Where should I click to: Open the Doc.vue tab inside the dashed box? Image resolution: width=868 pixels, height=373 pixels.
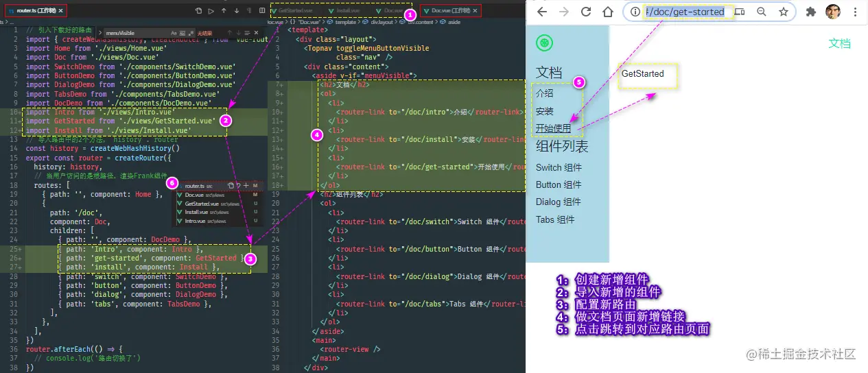pos(388,10)
